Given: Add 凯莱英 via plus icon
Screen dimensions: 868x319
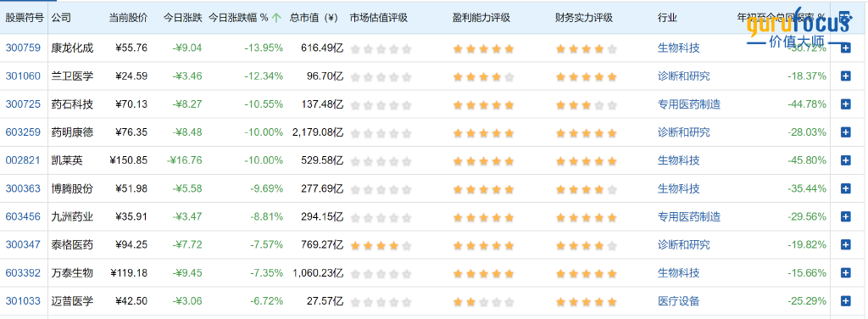Looking at the screenshot, I should pos(845,160).
